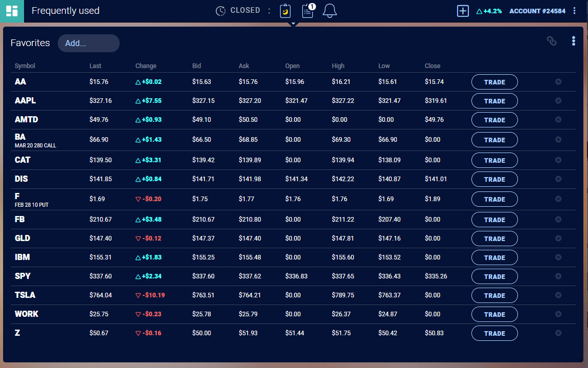The width and height of the screenshot is (588, 368).
Task: Click TRADE button for FB
Action: 494,220
